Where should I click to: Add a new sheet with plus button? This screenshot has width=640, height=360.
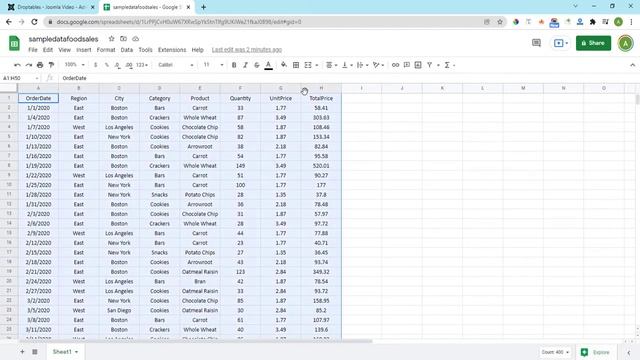point(22,351)
